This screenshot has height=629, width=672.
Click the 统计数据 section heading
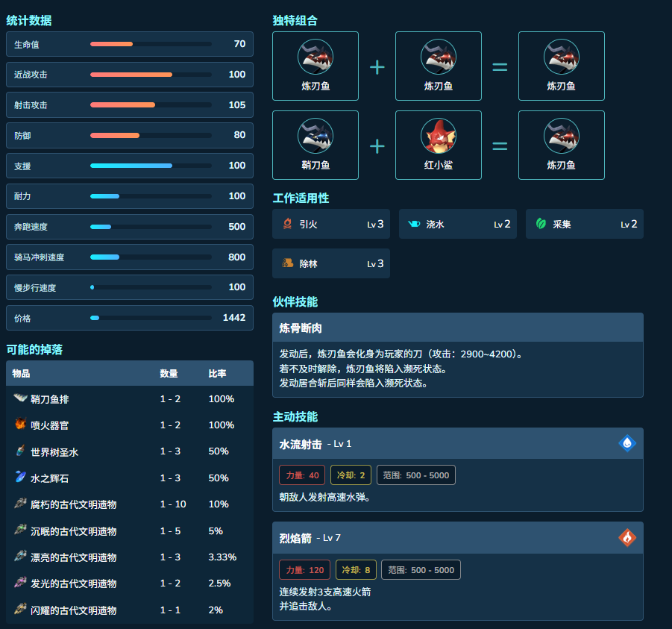pos(28,21)
